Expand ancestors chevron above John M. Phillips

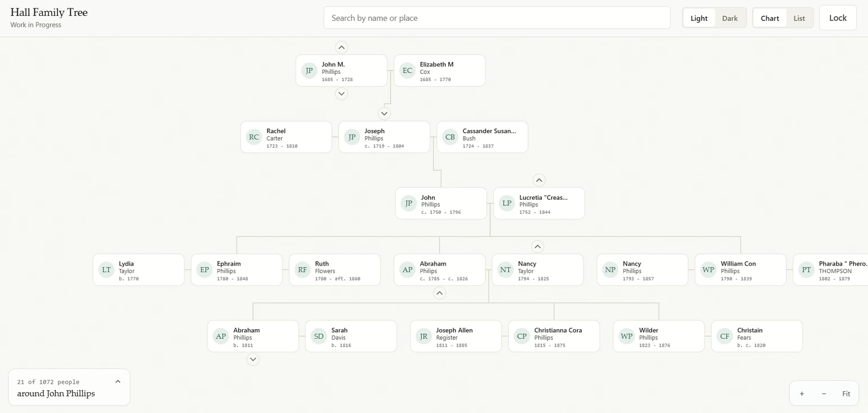[x=341, y=47]
